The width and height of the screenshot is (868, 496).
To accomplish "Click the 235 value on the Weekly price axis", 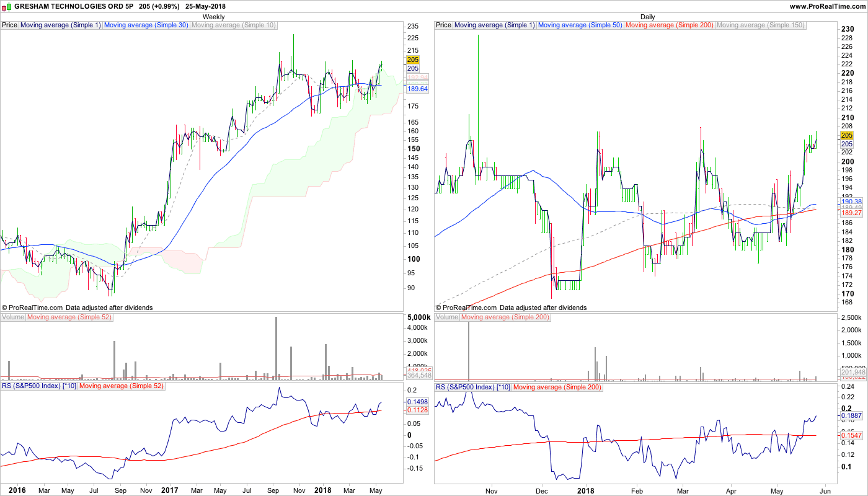I will [x=413, y=26].
